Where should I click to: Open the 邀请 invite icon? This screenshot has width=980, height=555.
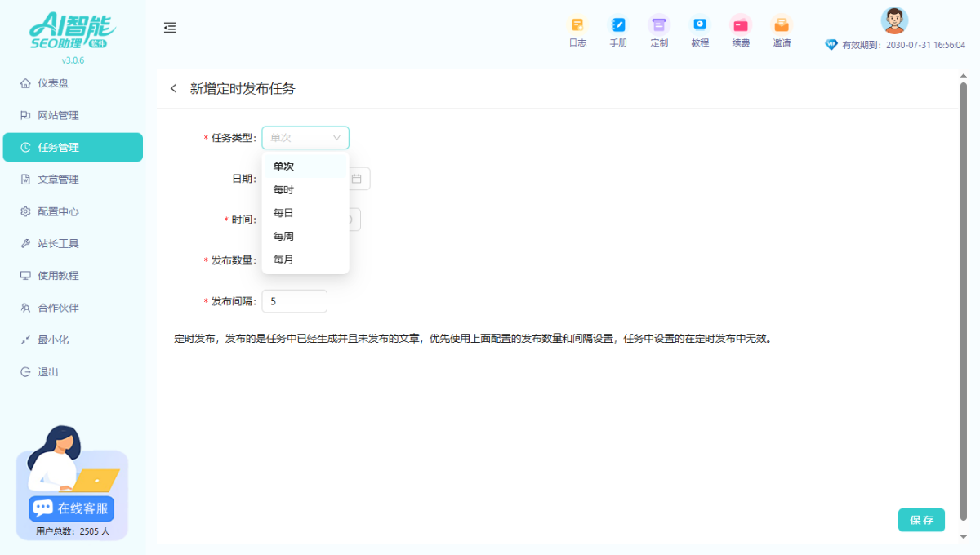click(x=782, y=31)
